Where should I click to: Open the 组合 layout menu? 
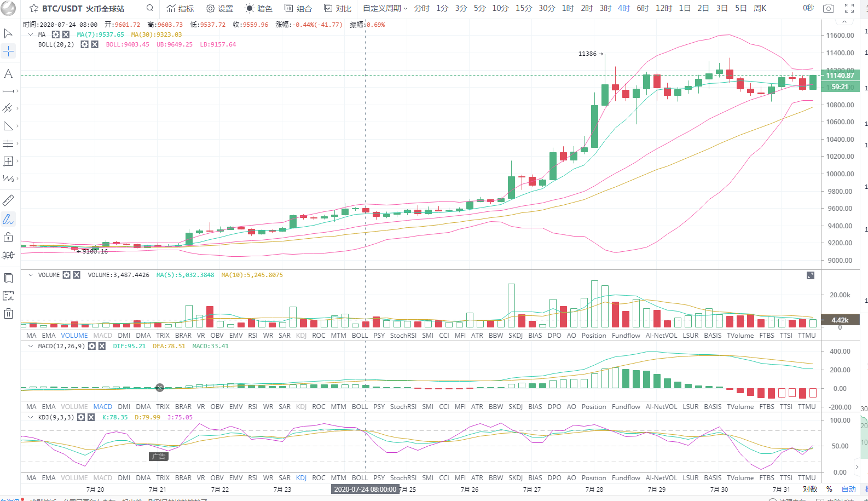[x=298, y=8]
